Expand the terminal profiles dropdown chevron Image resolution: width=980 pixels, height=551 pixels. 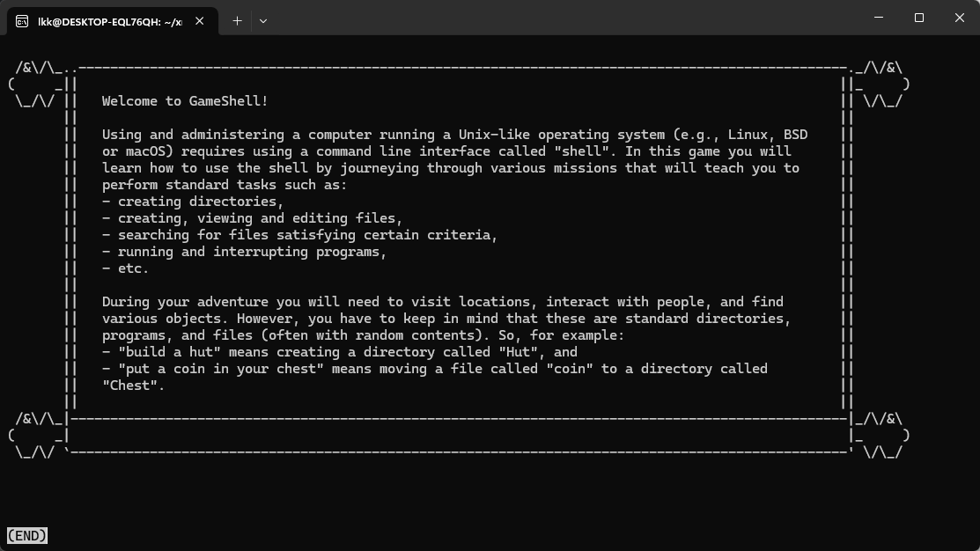click(x=262, y=21)
